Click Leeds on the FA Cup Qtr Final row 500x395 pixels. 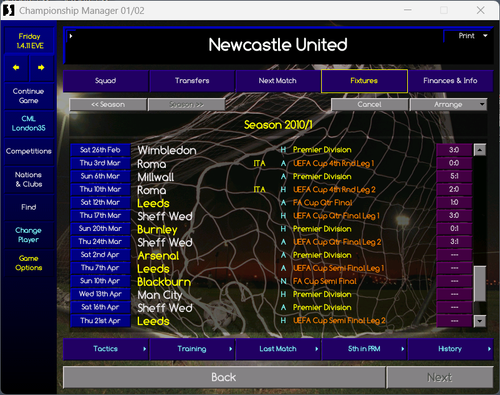click(x=153, y=203)
